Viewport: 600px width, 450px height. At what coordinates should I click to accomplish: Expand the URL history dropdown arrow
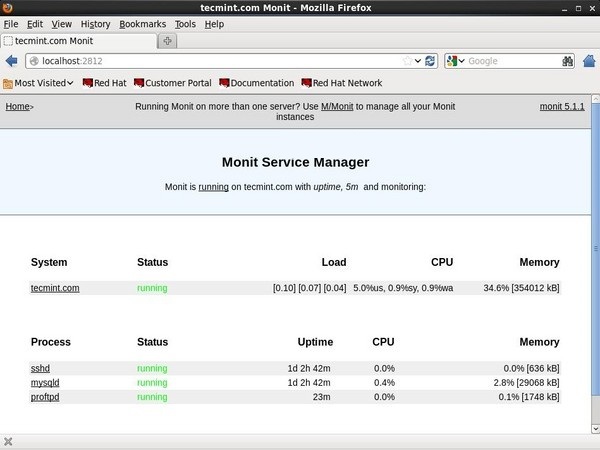(418, 61)
